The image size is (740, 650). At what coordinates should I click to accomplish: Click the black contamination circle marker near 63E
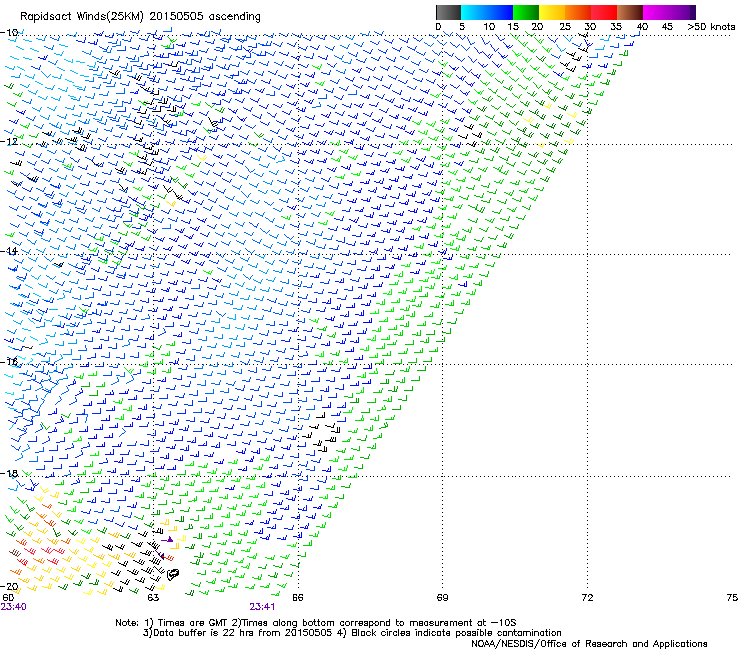[173, 574]
